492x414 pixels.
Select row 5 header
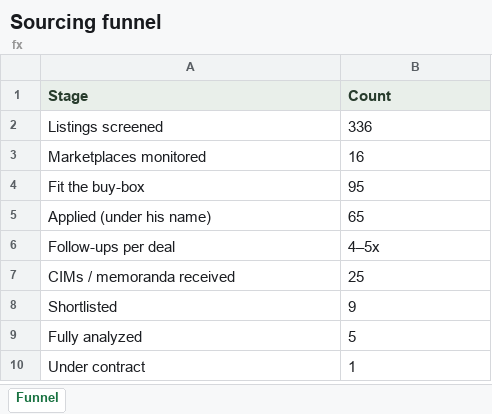pos(20,216)
